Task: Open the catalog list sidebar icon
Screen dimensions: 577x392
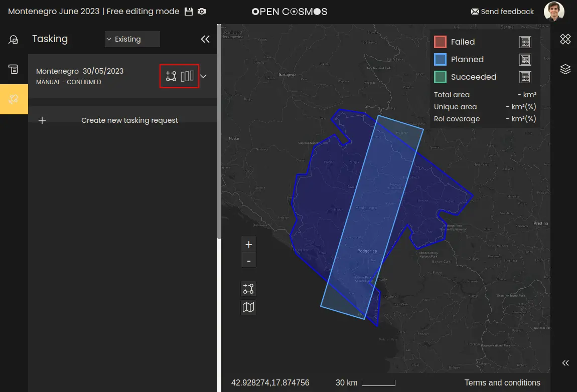Action: click(x=14, y=69)
